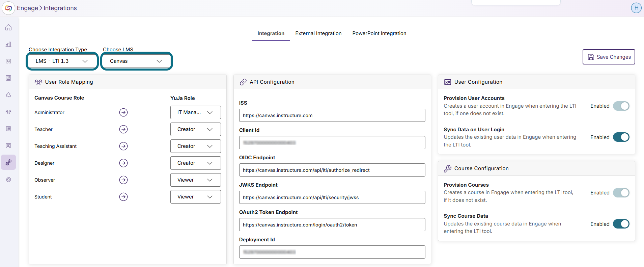Screen dimensions: 644x267
Task: Click the Engage breadcrumb link
Action: (27, 8)
